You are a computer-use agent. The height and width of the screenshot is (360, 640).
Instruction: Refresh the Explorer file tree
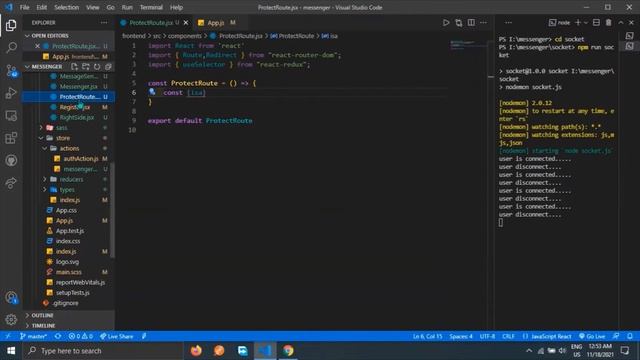click(x=97, y=67)
